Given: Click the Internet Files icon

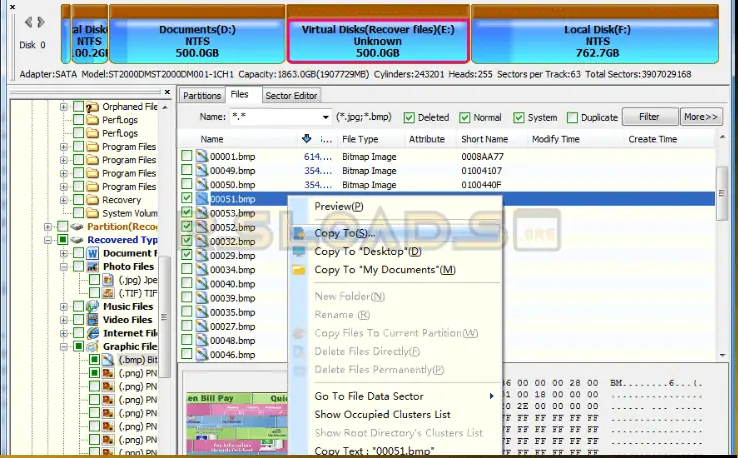Looking at the screenshot, I should [93, 333].
